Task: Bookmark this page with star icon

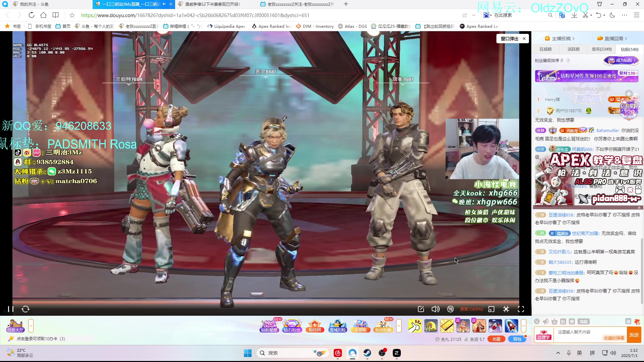Action: click(x=72, y=15)
